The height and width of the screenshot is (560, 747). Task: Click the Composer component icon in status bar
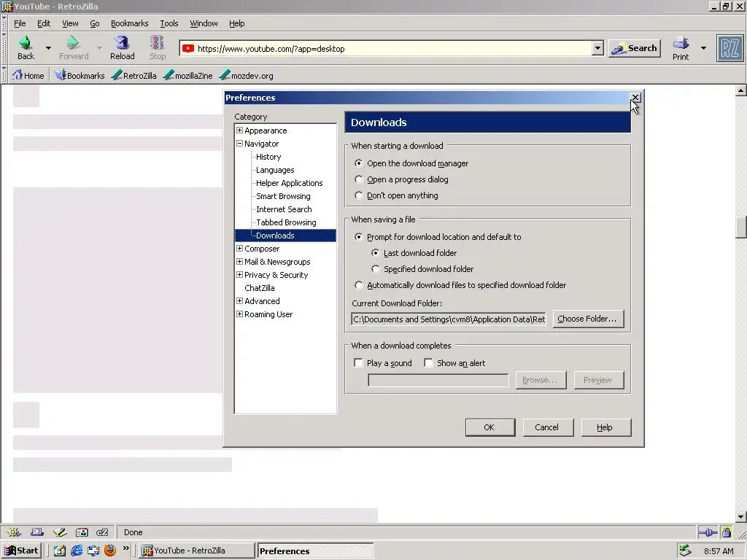coord(60,532)
